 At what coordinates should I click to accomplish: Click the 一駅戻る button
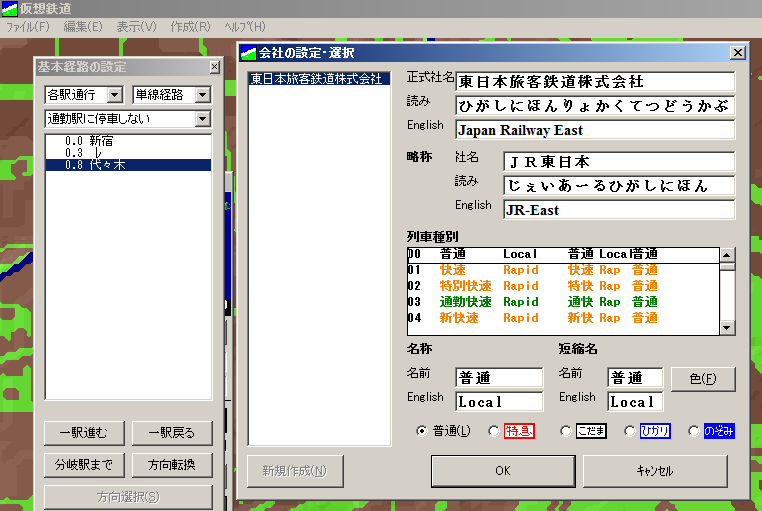172,433
